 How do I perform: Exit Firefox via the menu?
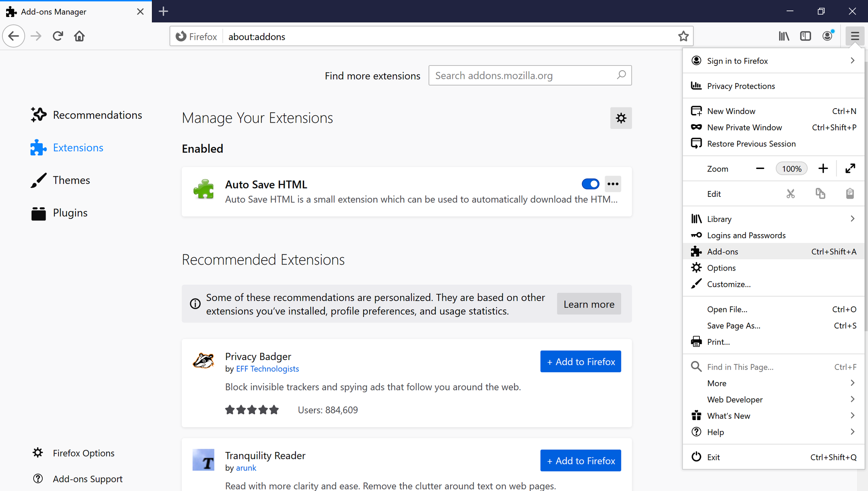pos(773,457)
